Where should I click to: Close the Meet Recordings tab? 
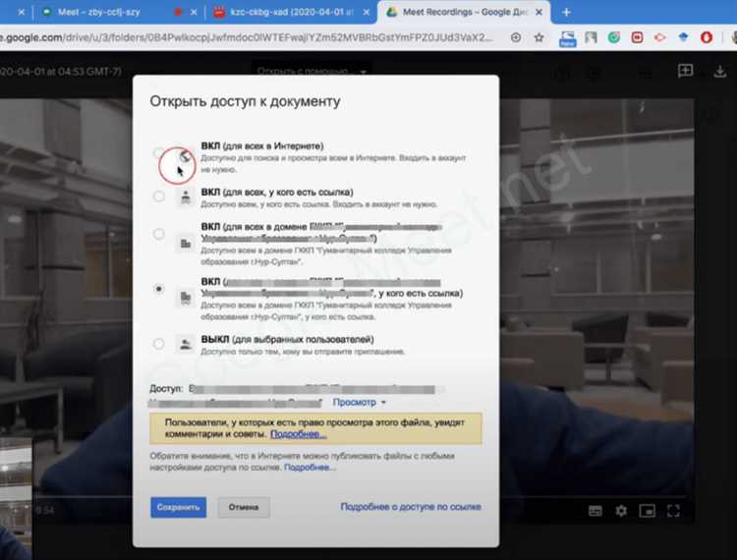point(539,12)
